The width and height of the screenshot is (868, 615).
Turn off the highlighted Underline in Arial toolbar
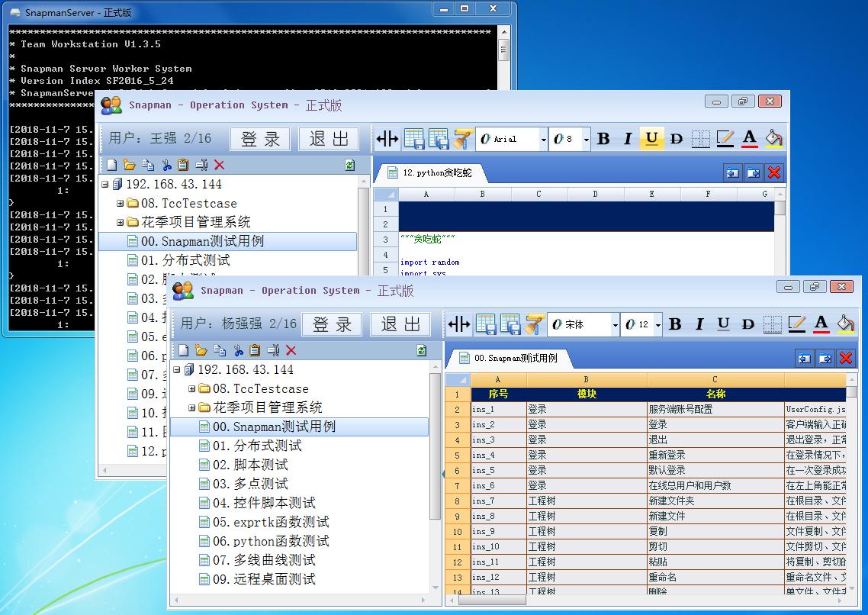pos(651,139)
